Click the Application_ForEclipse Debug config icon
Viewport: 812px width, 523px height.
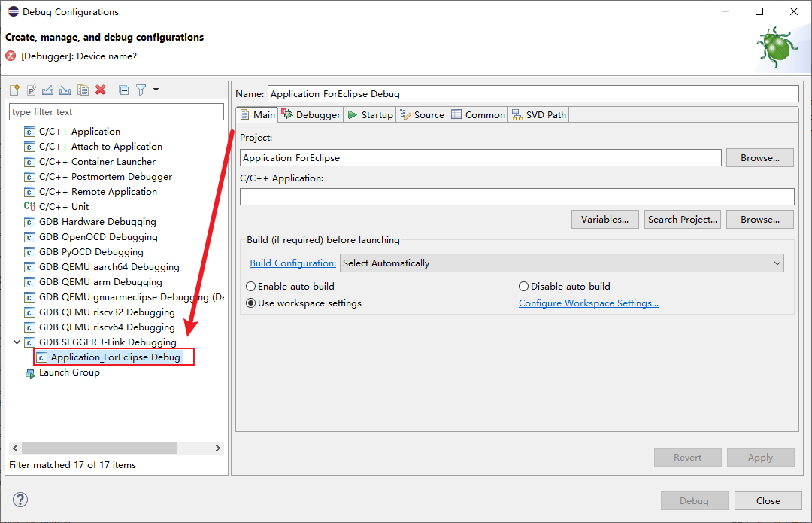click(42, 357)
